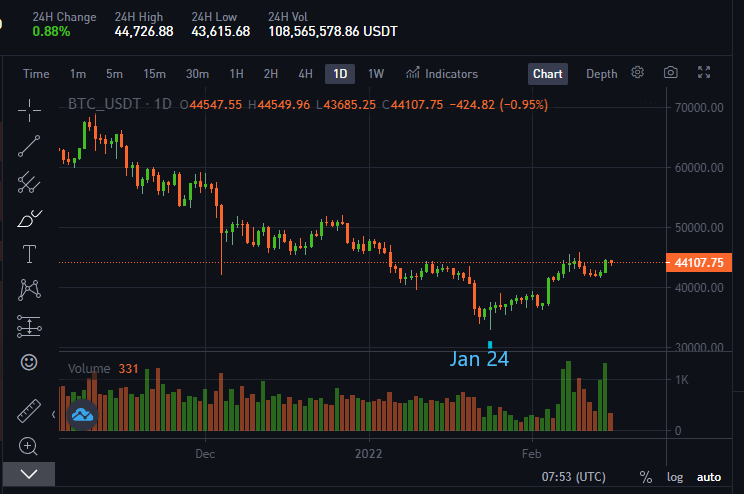Choose the pitchfork drawing tool
The height and width of the screenshot is (494, 744).
pyautogui.click(x=29, y=182)
